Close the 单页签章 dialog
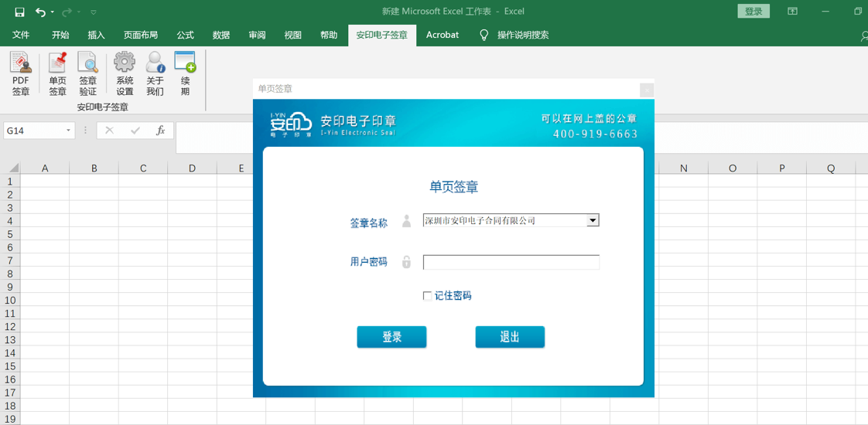This screenshot has height=425, width=868. pos(647,90)
